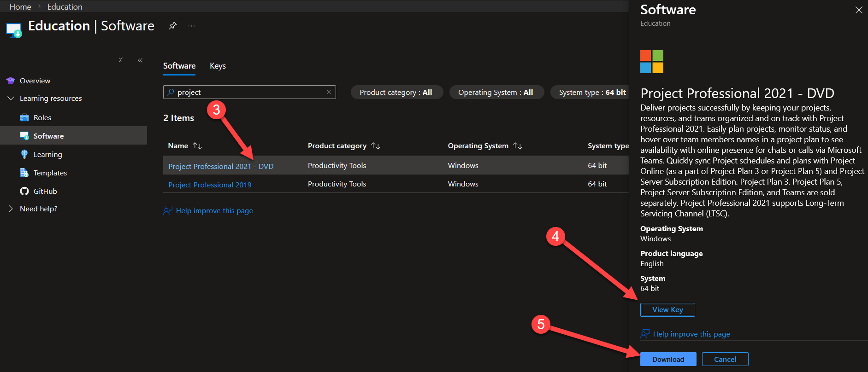This screenshot has width=868, height=372.
Task: Click Help improve this page in details panel
Action: point(691,334)
